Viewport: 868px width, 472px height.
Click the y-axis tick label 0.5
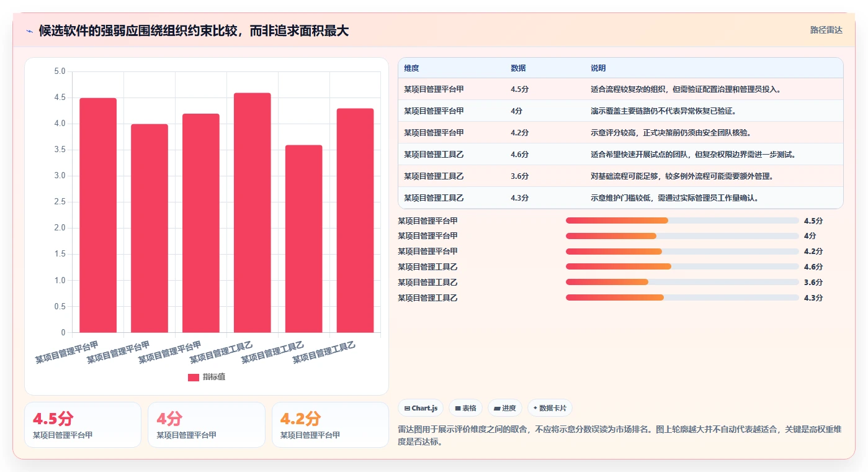click(60, 307)
